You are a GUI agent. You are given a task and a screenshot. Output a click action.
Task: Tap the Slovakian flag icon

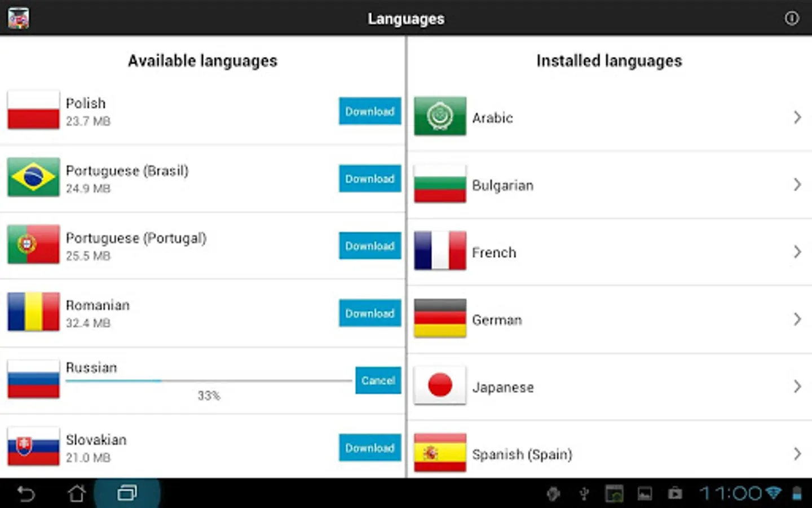click(33, 446)
